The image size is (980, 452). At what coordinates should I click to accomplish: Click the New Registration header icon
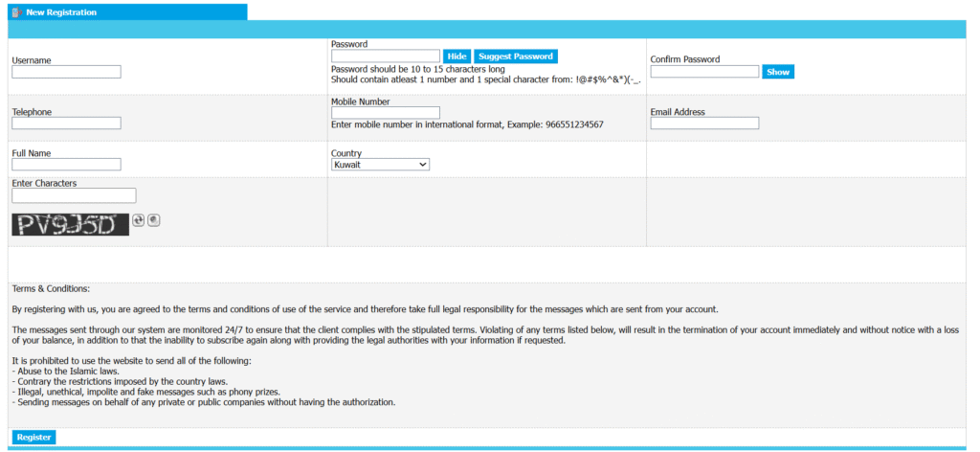pyautogui.click(x=16, y=12)
